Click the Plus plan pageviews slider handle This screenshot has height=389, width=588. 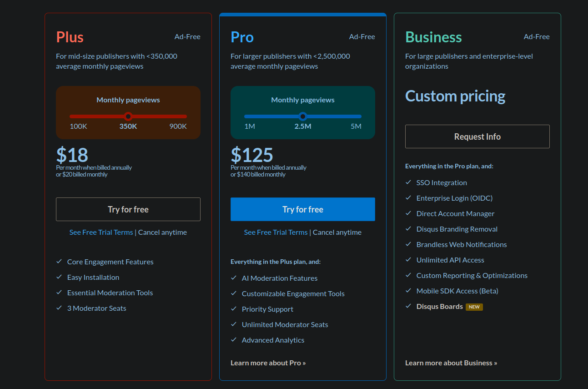pos(128,116)
